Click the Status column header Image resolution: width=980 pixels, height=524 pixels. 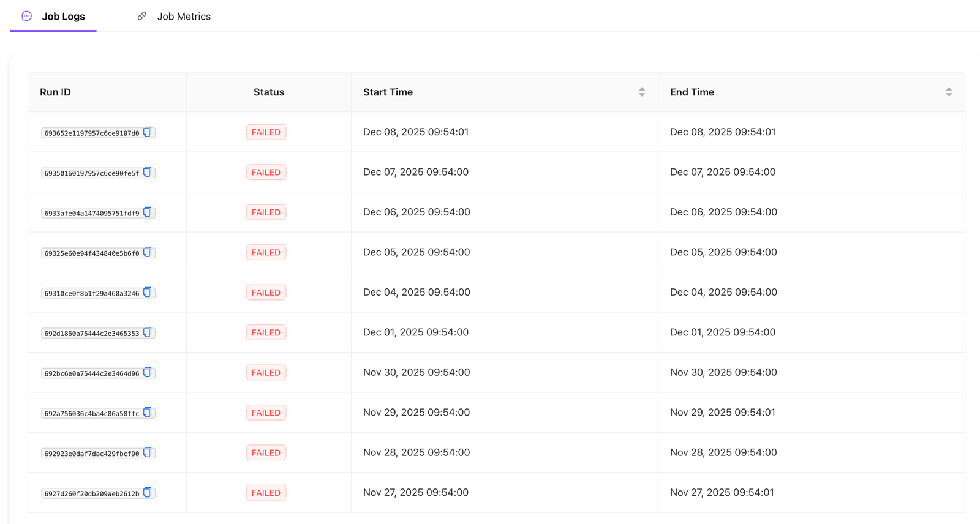[268, 92]
